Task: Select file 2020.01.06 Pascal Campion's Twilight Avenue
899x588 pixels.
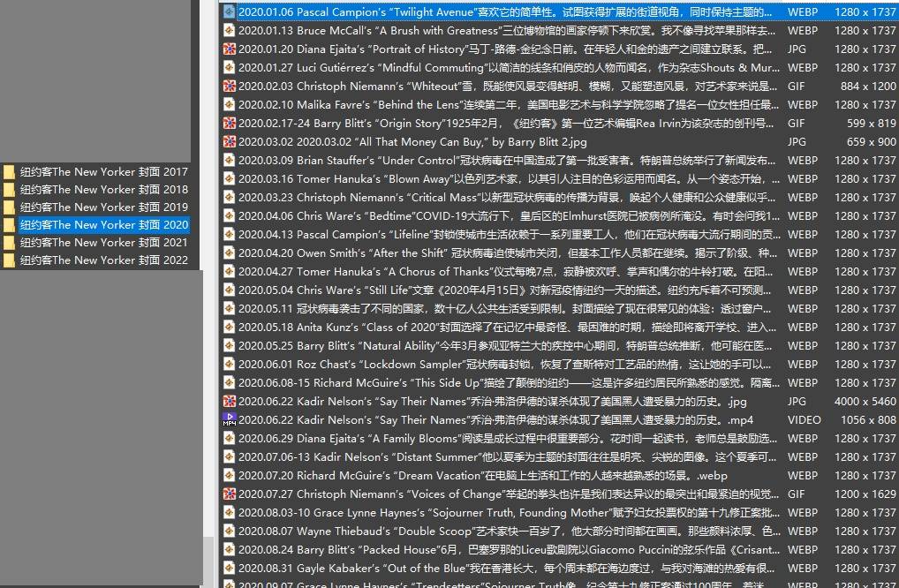Action: click(505, 11)
